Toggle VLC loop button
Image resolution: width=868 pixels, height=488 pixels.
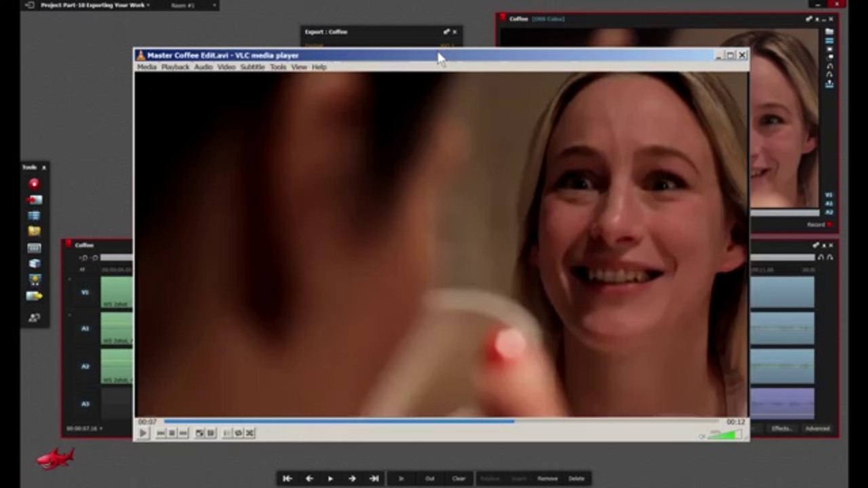238,433
